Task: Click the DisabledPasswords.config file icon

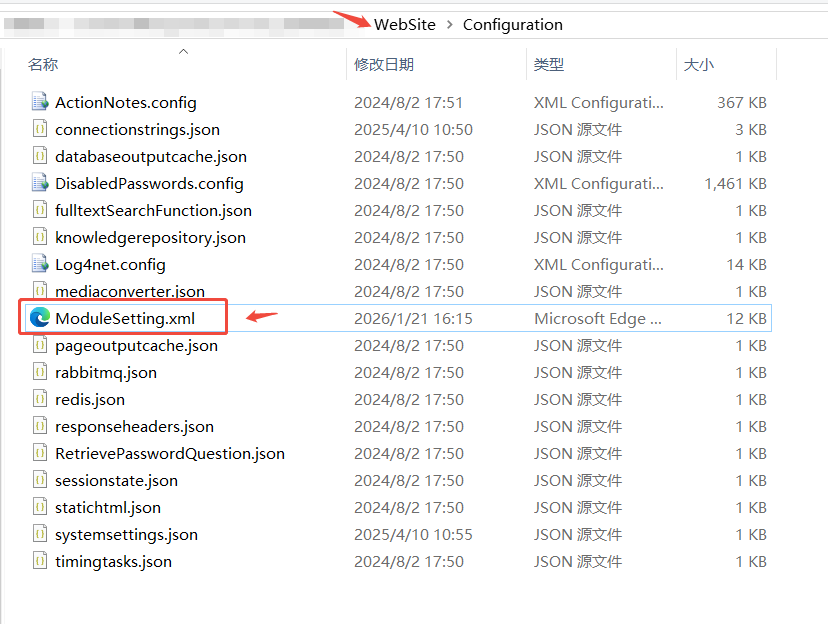Action: point(40,183)
